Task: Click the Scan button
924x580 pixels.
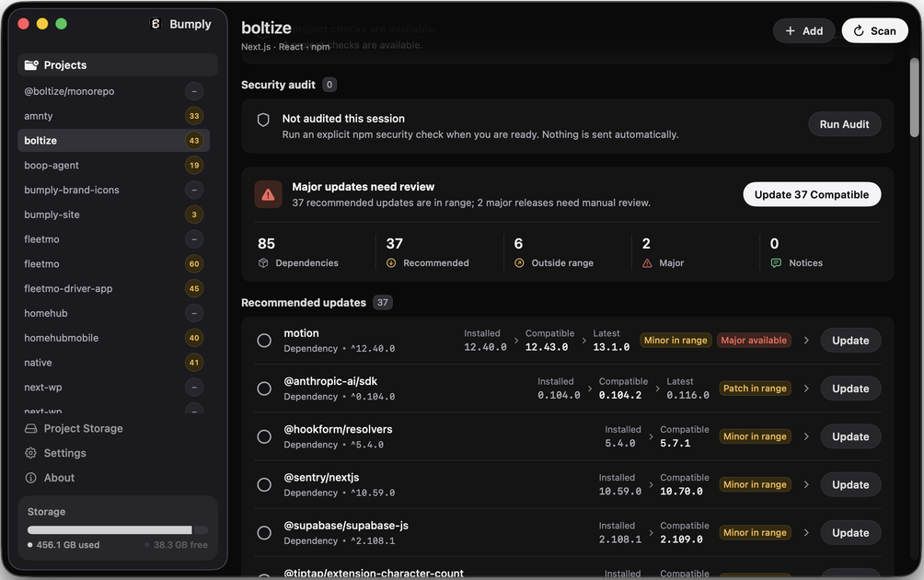Action: 874,30
